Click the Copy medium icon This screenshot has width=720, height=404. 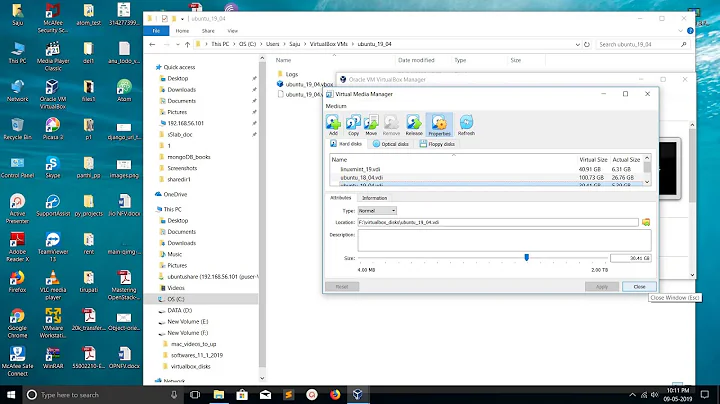click(x=353, y=125)
